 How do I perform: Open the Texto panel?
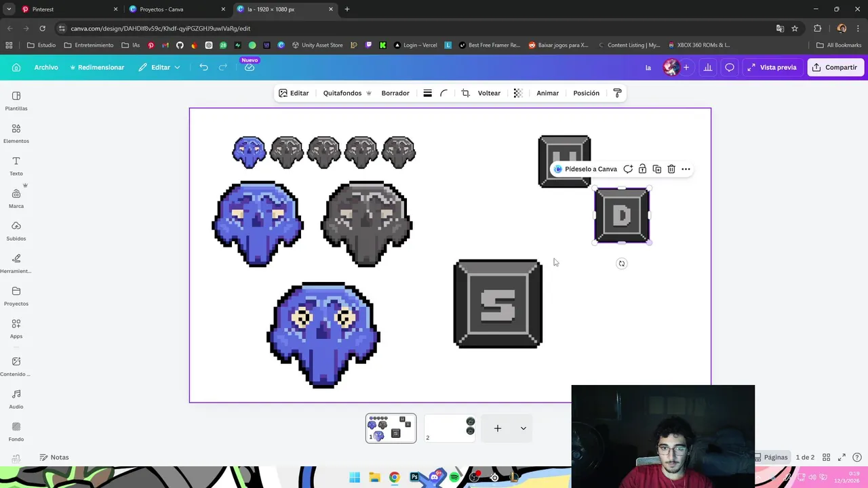pos(16,165)
